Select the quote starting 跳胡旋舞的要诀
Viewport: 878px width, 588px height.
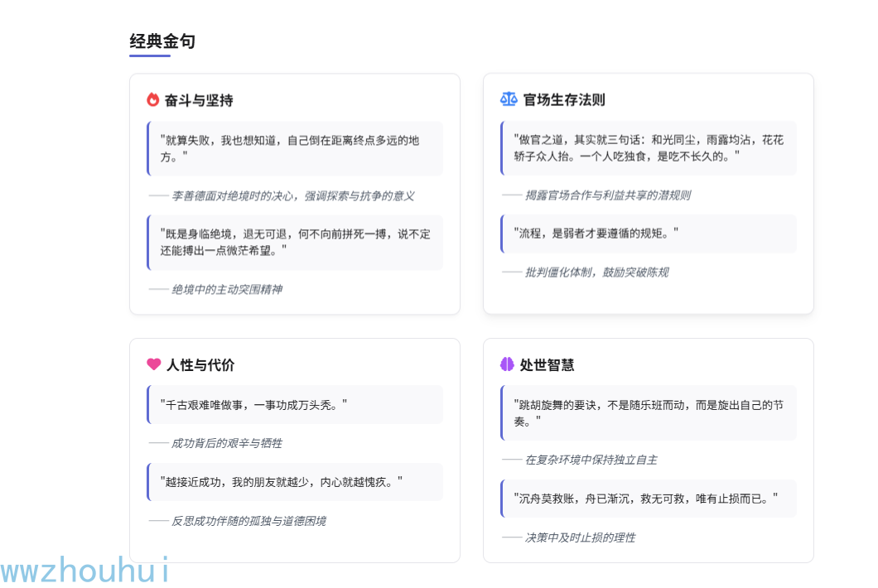(x=649, y=412)
